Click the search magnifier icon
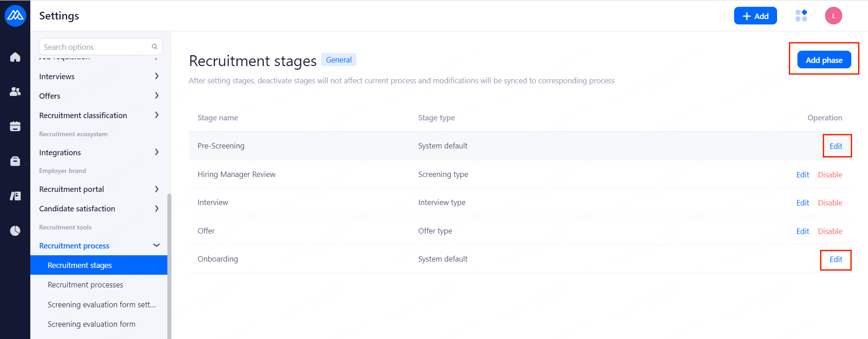 (x=155, y=47)
